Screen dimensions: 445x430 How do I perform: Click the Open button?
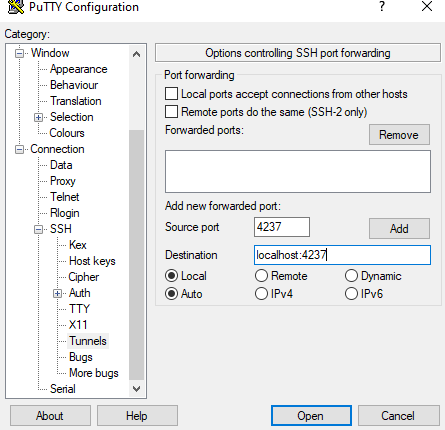click(311, 416)
